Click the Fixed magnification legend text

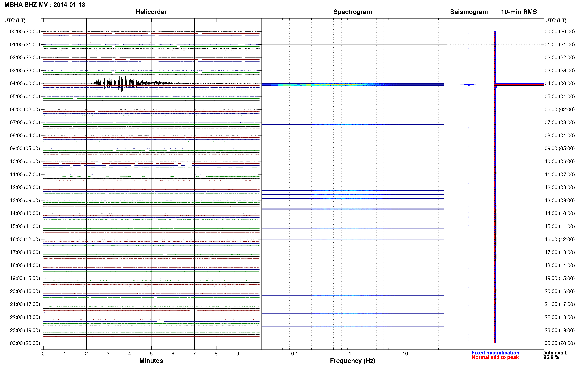tap(495, 353)
